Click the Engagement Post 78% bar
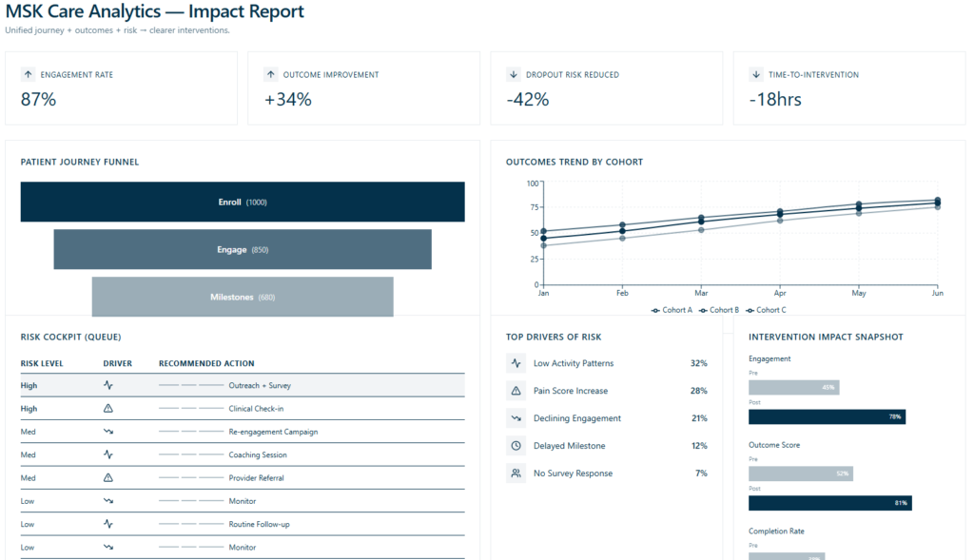Viewport: 974px width, 560px height. (827, 416)
